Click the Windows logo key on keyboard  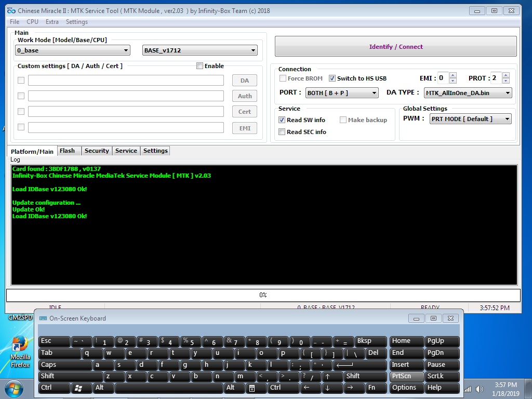pyautogui.click(x=82, y=388)
